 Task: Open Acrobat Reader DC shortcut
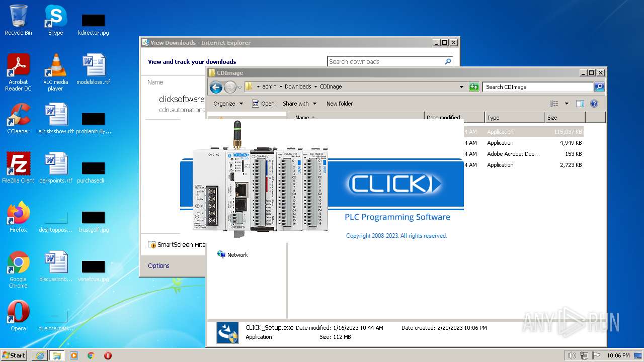[x=18, y=72]
